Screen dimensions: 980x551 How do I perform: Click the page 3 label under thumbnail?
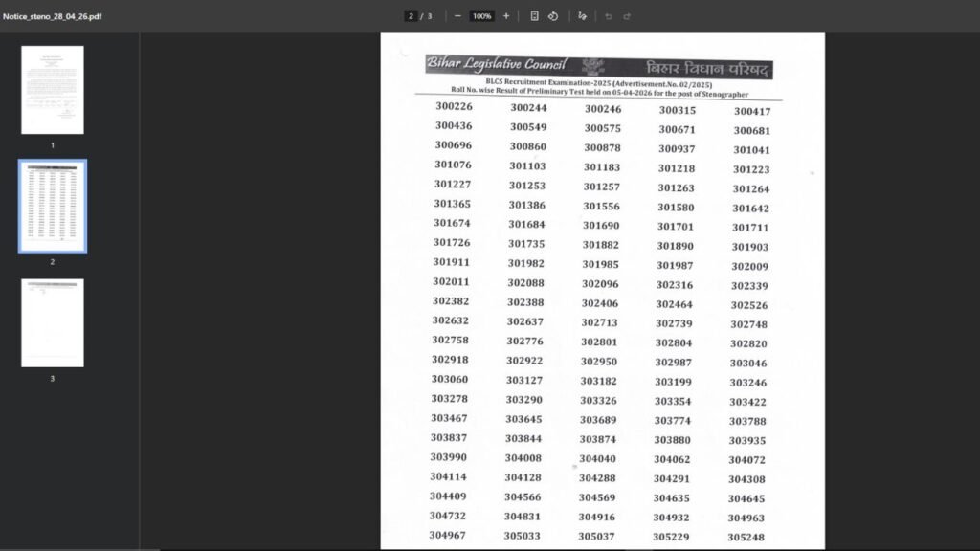pyautogui.click(x=53, y=379)
